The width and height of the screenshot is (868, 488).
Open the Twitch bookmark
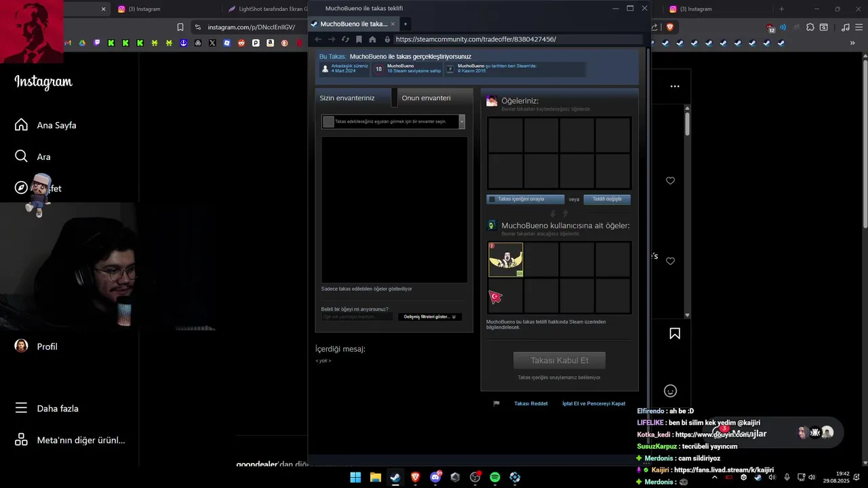pos(97,43)
